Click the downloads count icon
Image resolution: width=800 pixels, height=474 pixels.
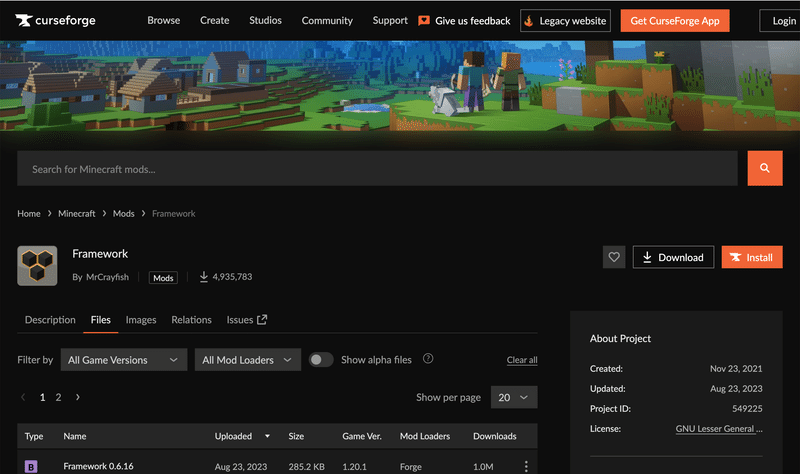tap(204, 277)
